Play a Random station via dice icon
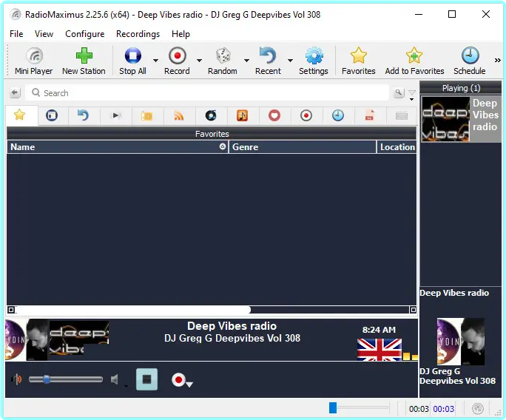The image size is (506, 420). pos(222,61)
